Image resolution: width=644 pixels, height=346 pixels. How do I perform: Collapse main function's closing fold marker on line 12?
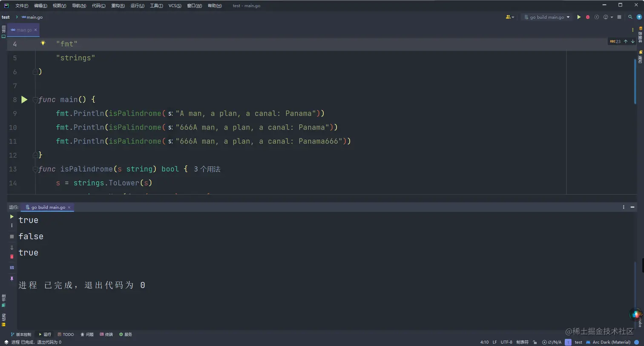coord(35,154)
